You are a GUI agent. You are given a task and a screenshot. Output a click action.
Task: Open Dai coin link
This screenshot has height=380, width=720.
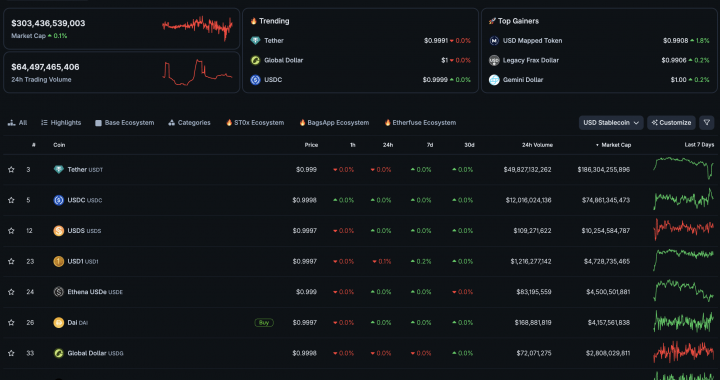click(78, 323)
